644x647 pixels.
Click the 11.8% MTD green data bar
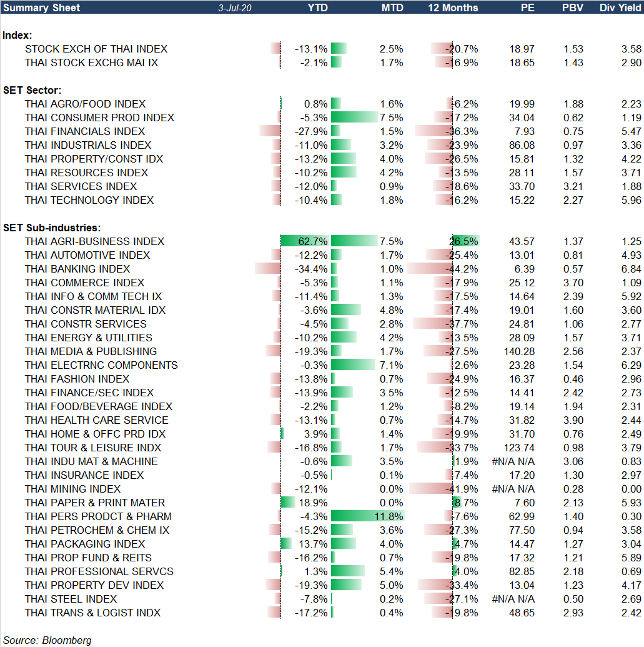(367, 516)
